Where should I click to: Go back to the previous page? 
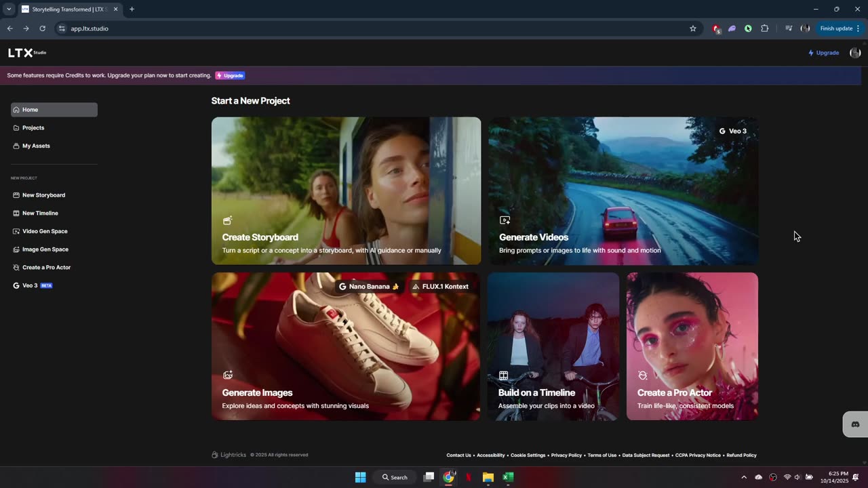pos(9,28)
